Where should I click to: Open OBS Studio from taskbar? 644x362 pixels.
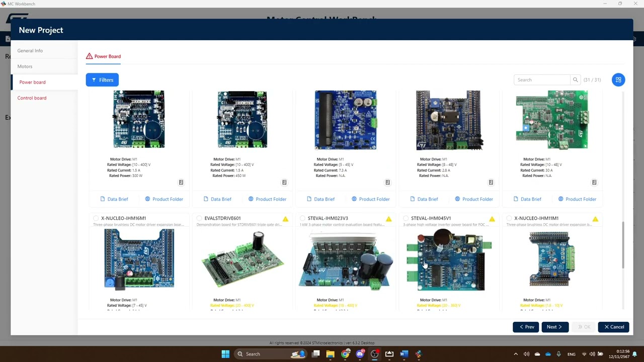pos(374,354)
